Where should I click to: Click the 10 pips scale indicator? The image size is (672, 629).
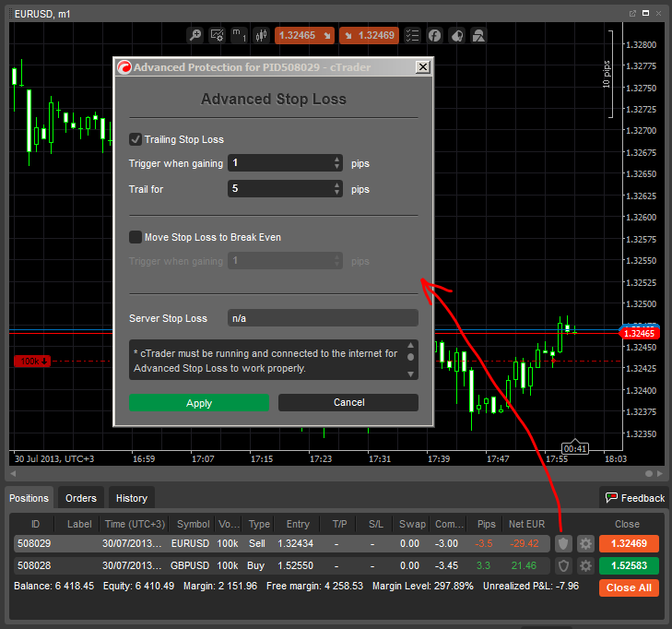click(608, 74)
